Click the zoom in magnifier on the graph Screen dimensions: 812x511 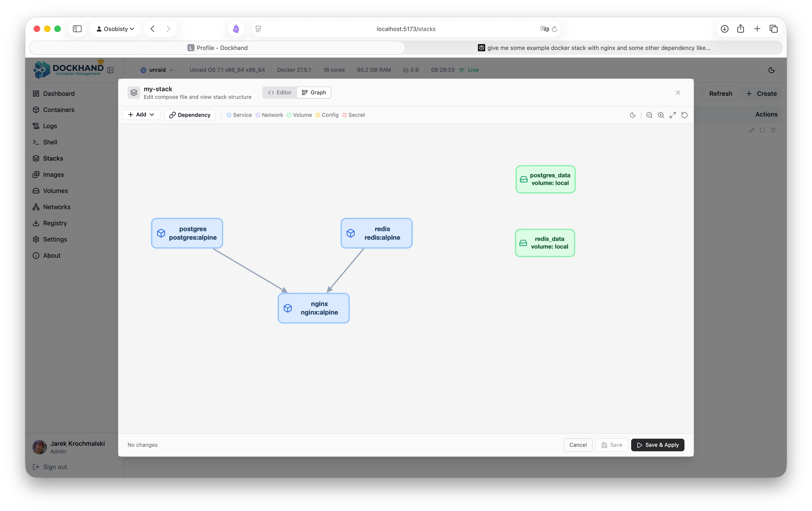661,115
